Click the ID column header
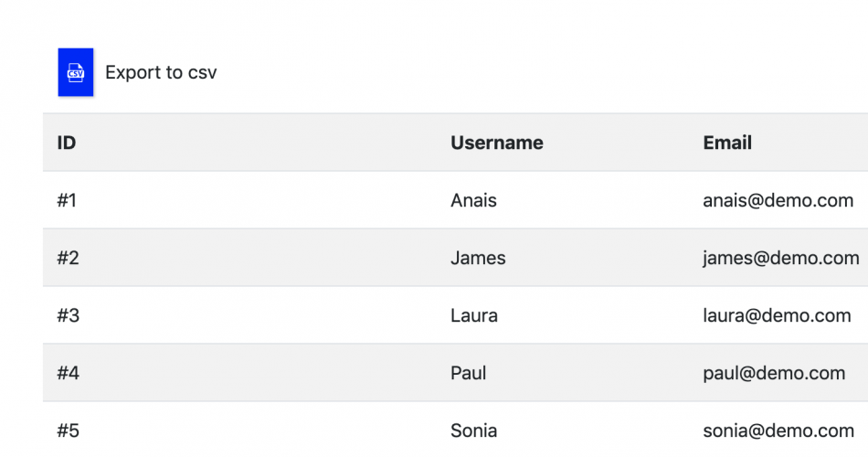This screenshot has height=457, width=868. tap(67, 143)
